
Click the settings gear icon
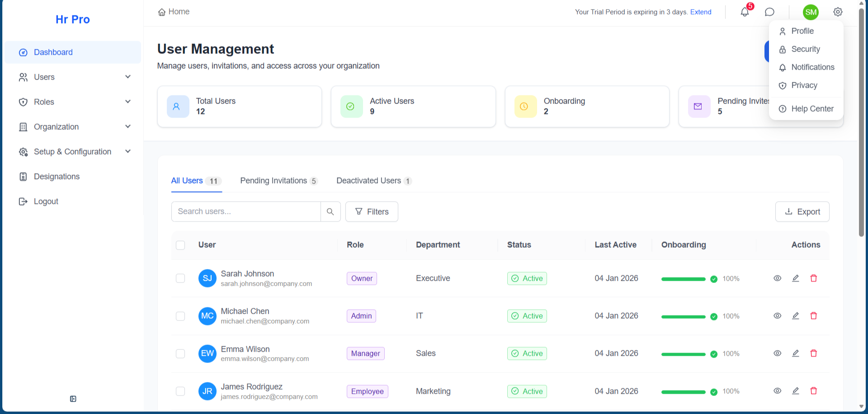coord(838,12)
